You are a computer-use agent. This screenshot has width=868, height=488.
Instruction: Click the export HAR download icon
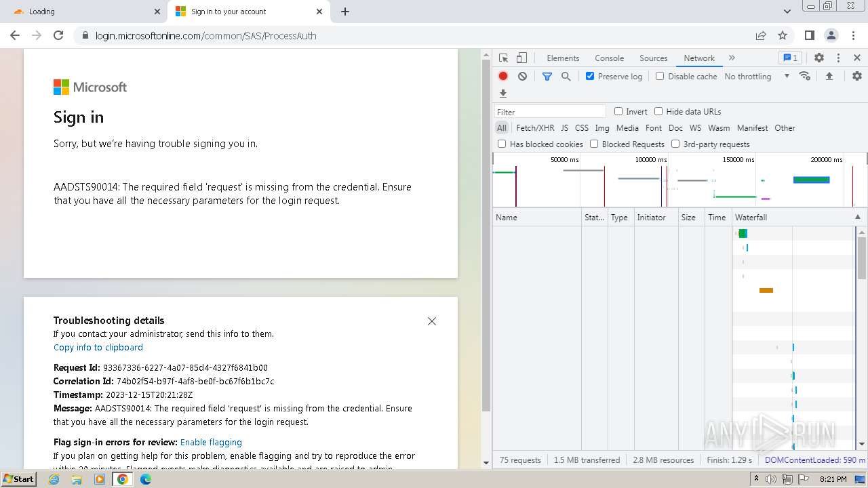point(503,94)
